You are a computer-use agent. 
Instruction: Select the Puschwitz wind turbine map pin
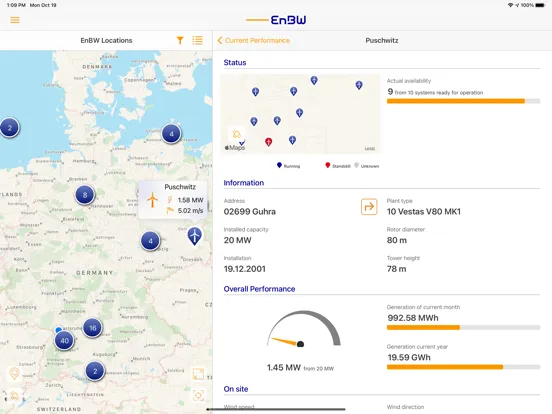[x=194, y=236]
